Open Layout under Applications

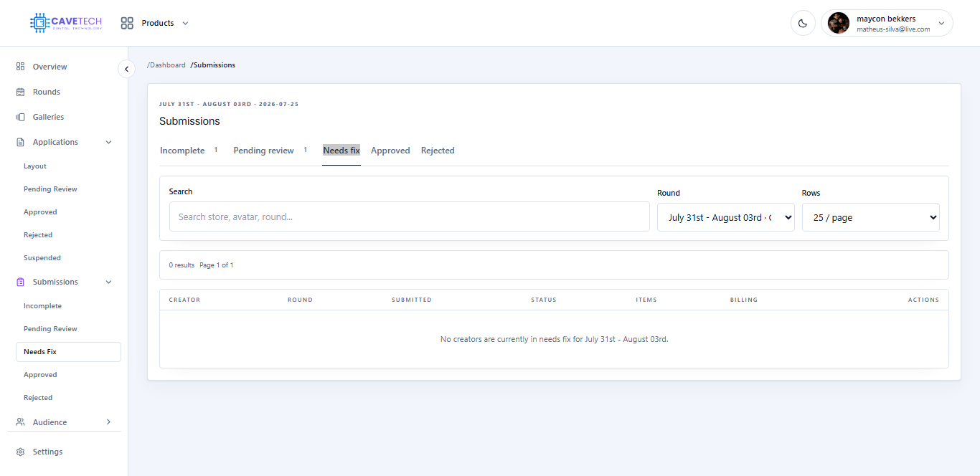pos(35,166)
